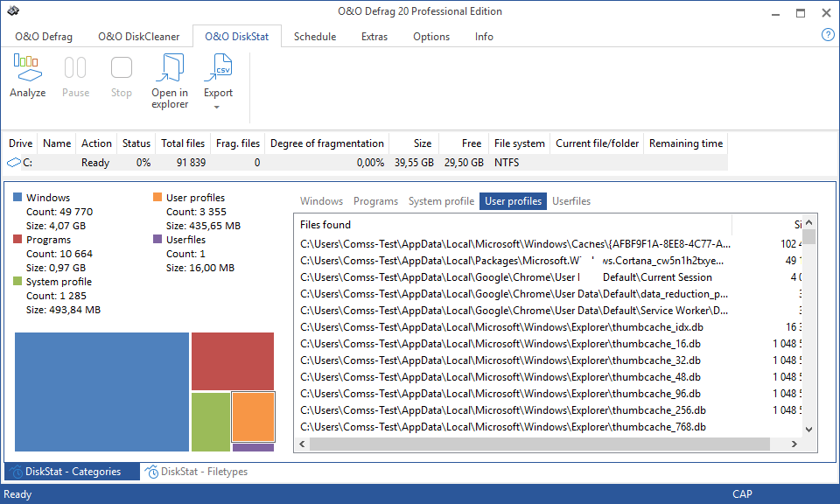Click the Pause toolbar icon
This screenshot has height=504, width=840.
[x=75, y=68]
